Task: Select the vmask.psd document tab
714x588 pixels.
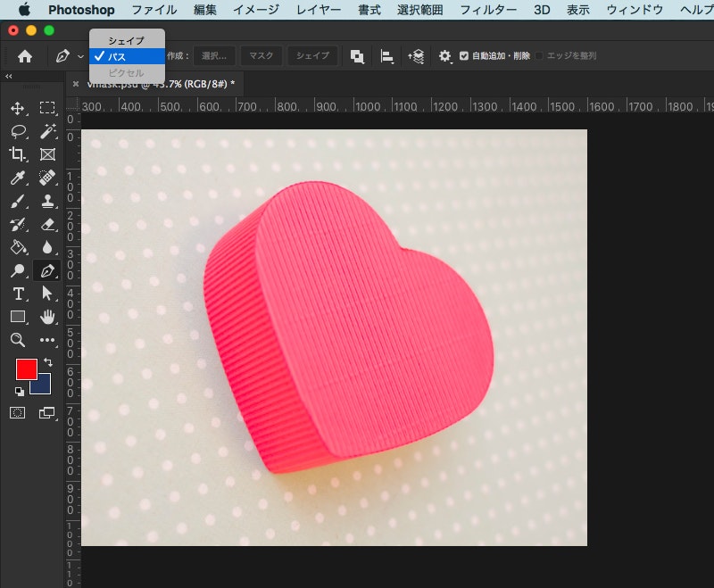Action: (x=161, y=84)
